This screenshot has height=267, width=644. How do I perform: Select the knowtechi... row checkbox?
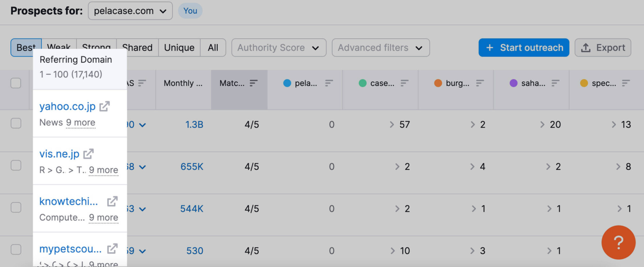pyautogui.click(x=16, y=208)
